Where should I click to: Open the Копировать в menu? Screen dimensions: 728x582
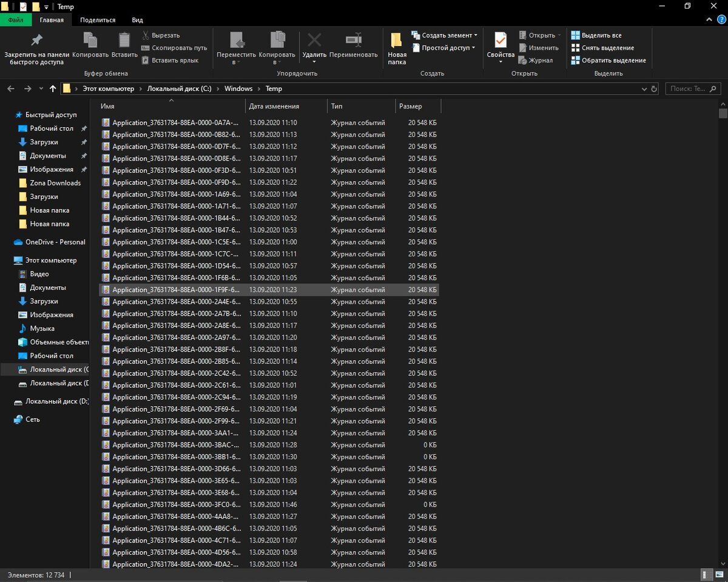tap(277, 48)
